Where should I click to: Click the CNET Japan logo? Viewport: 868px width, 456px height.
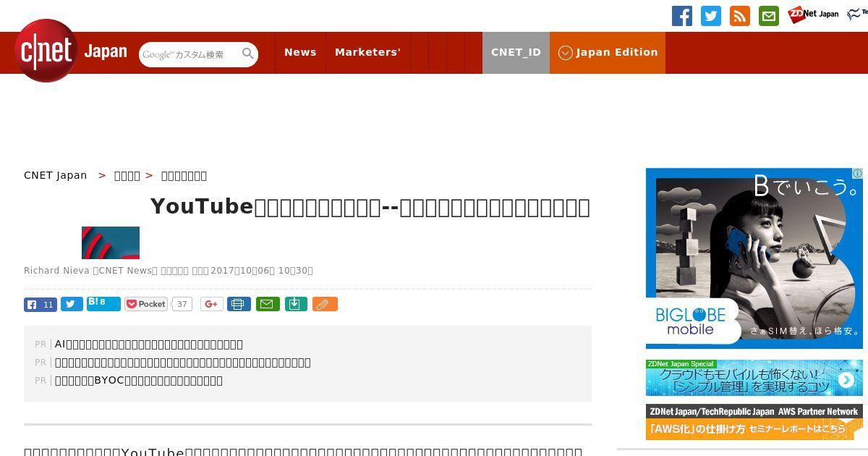(71, 51)
